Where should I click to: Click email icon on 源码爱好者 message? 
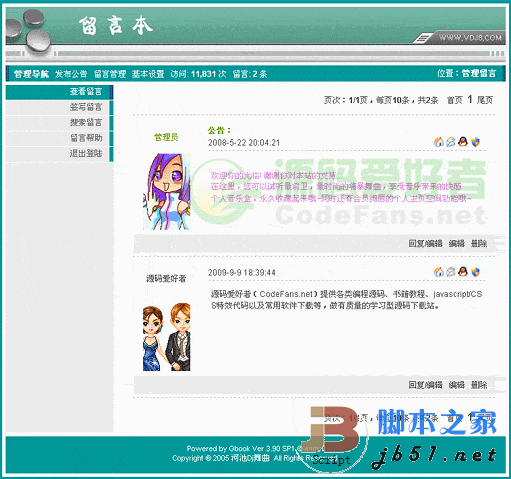(x=451, y=272)
